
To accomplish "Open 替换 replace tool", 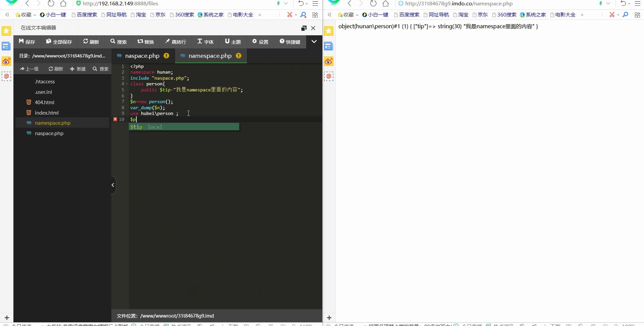I will [145, 42].
